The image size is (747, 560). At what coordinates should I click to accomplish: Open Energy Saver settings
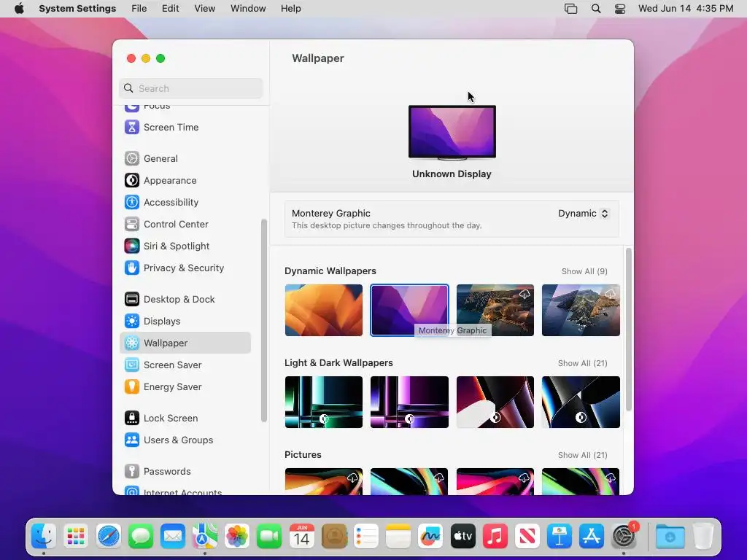pyautogui.click(x=185, y=387)
